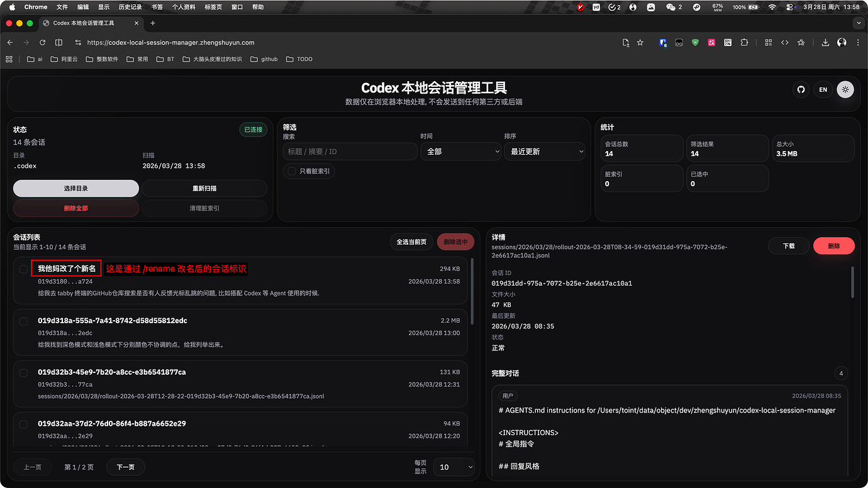Open session 019d318a-555a-7a41-8742-d58d55812edc
The width and height of the screenshot is (868, 488).
tap(240, 333)
